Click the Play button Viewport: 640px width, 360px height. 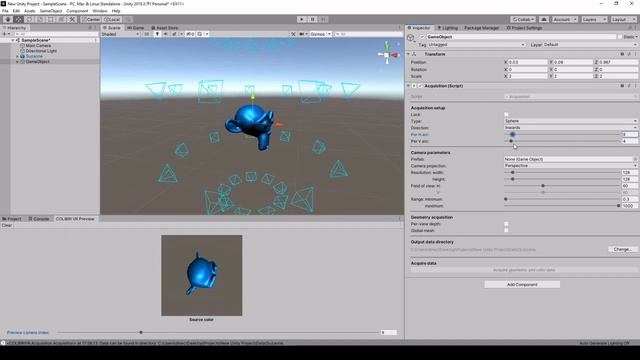coord(302,19)
